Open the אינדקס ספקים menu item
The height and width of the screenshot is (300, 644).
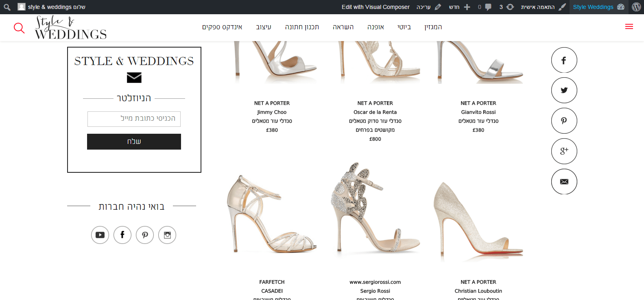point(222,27)
